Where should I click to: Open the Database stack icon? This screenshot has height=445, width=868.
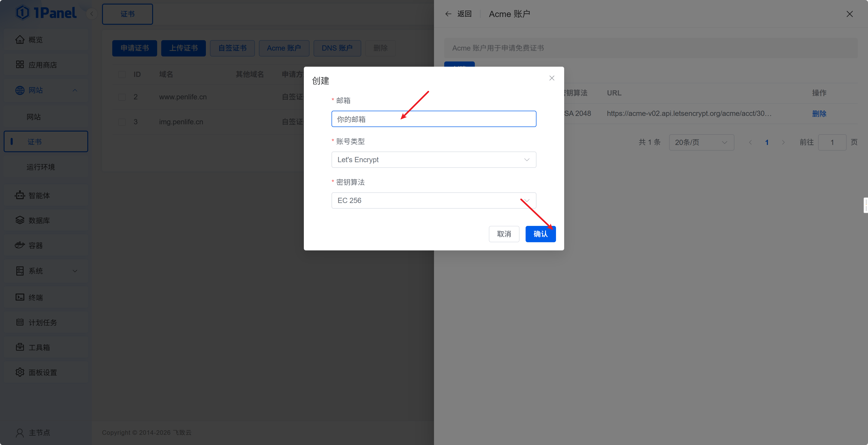tap(20, 220)
